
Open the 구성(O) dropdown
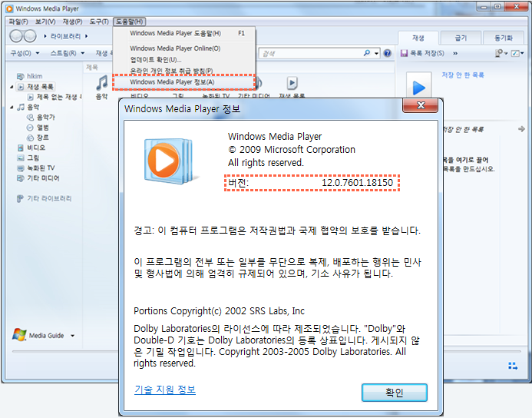25,53
